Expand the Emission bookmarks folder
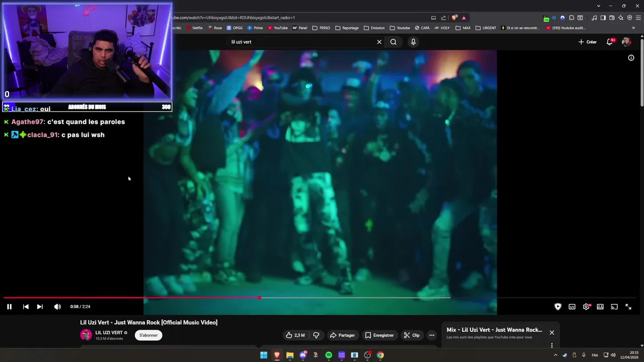This screenshot has height=362, width=644. tap(374, 28)
